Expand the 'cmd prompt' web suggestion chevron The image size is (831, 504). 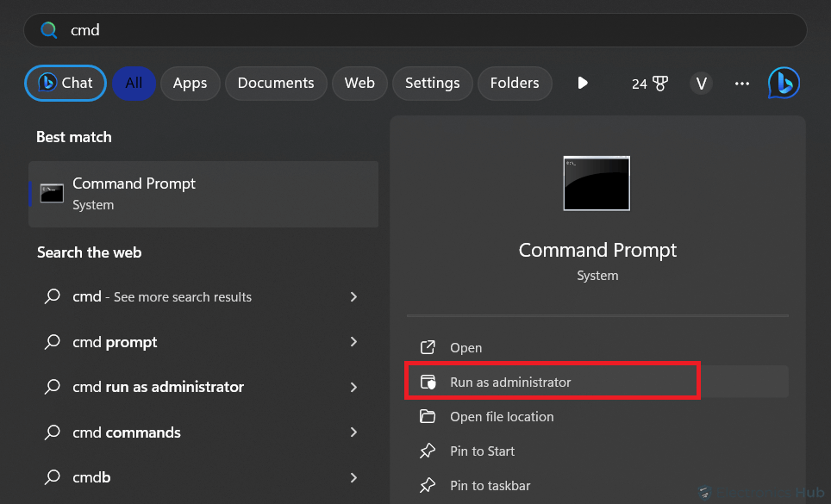pos(353,342)
